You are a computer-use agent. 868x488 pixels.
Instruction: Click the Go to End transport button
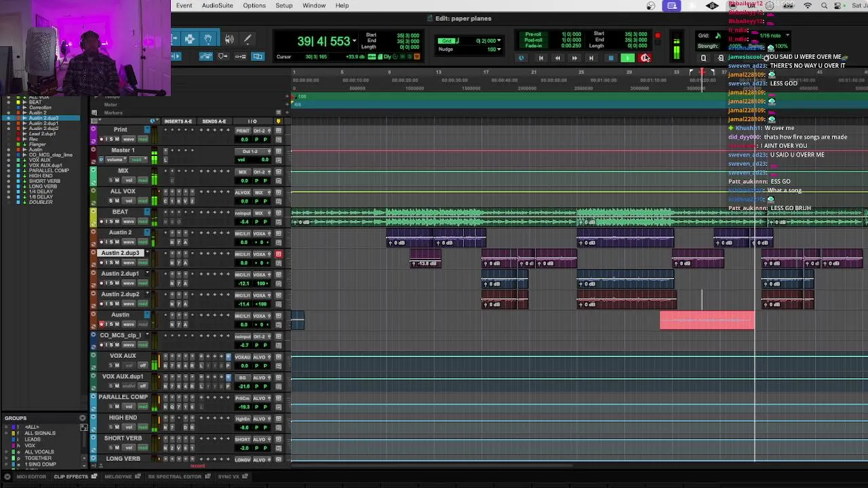coord(591,58)
